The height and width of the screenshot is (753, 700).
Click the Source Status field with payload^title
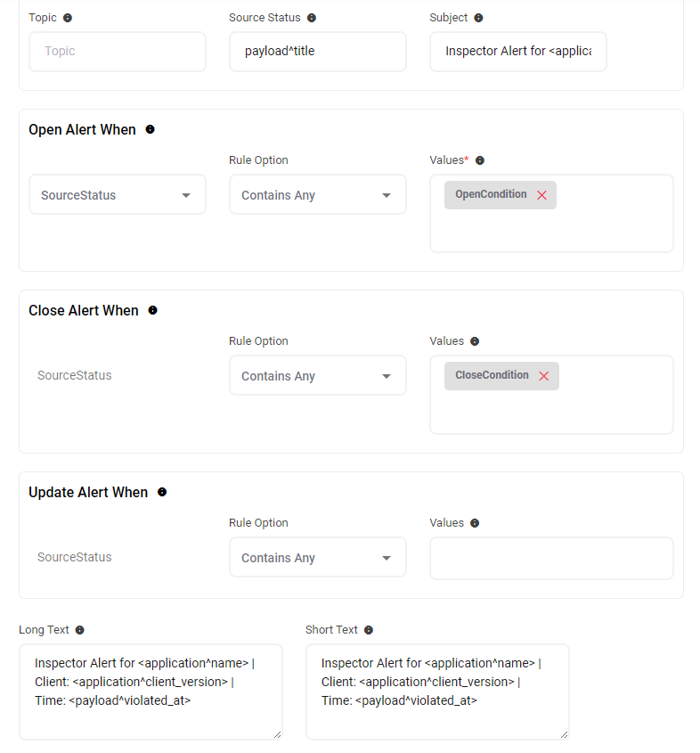click(x=317, y=52)
